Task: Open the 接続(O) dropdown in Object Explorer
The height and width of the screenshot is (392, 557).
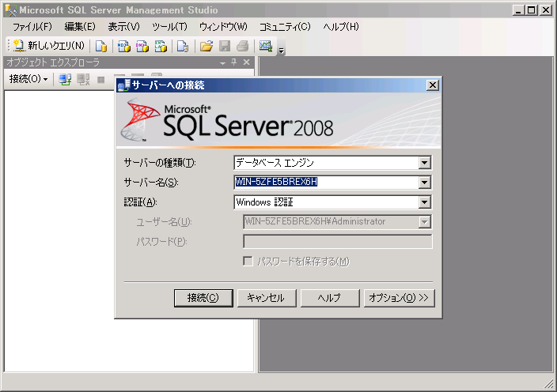Action: click(x=28, y=79)
